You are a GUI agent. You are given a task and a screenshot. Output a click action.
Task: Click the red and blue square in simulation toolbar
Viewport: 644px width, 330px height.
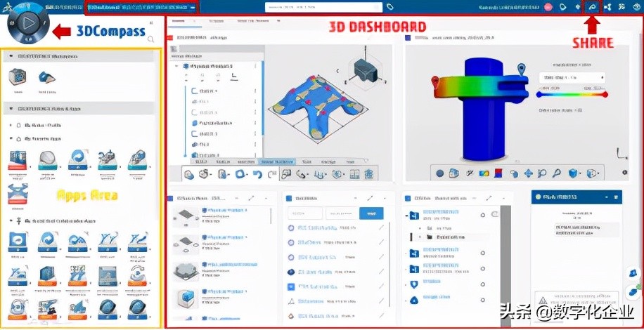(498, 174)
